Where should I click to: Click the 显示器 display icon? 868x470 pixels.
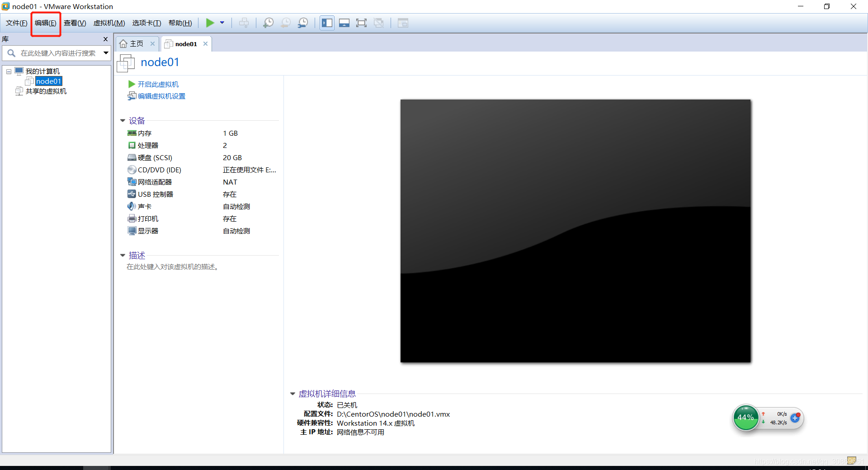click(x=132, y=231)
